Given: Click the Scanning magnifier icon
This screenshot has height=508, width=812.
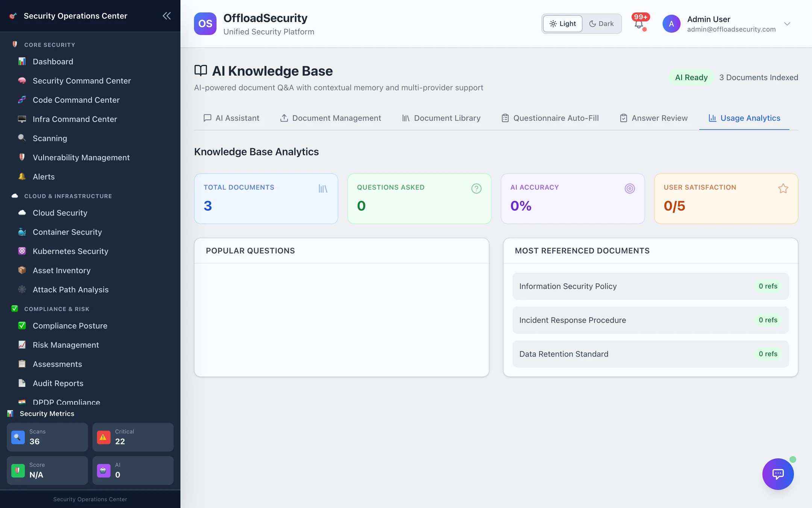Looking at the screenshot, I should coord(22,138).
